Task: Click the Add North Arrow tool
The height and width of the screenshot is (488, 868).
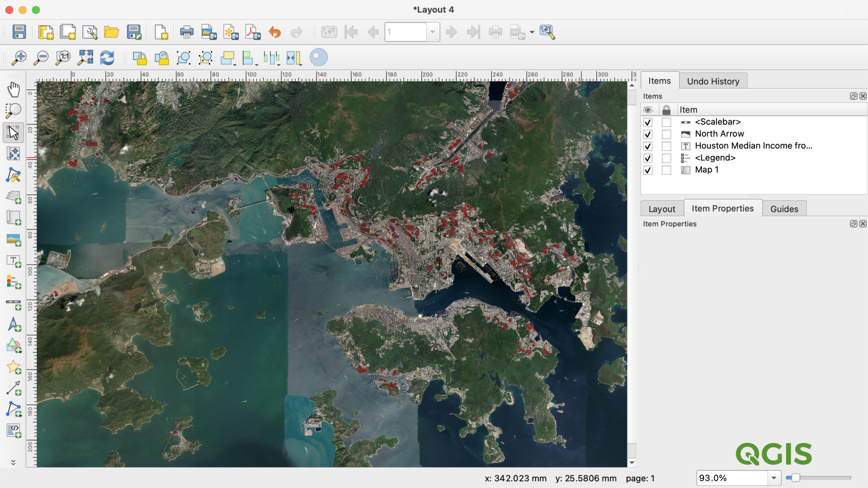Action: tap(14, 325)
